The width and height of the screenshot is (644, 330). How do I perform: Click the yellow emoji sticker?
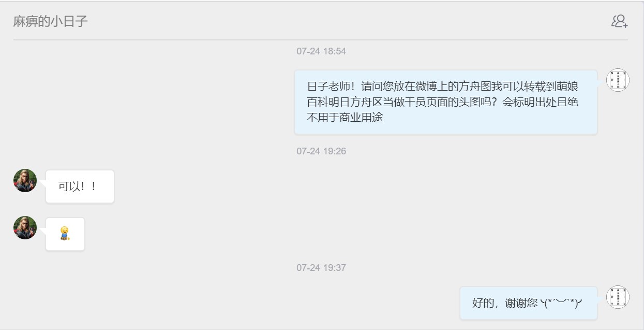[65, 234]
